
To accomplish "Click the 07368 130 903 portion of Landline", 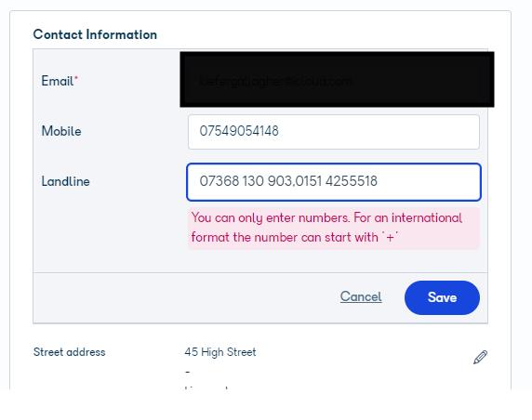I will pos(246,181).
